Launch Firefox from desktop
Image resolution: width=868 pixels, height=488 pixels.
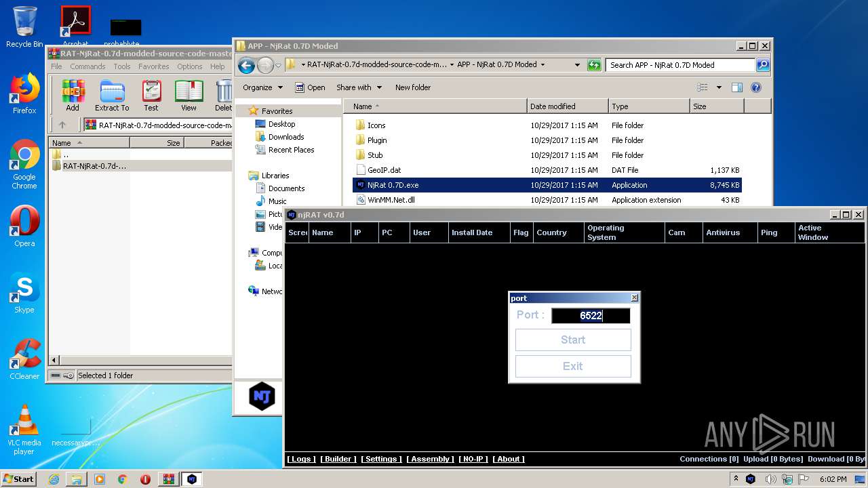24,94
